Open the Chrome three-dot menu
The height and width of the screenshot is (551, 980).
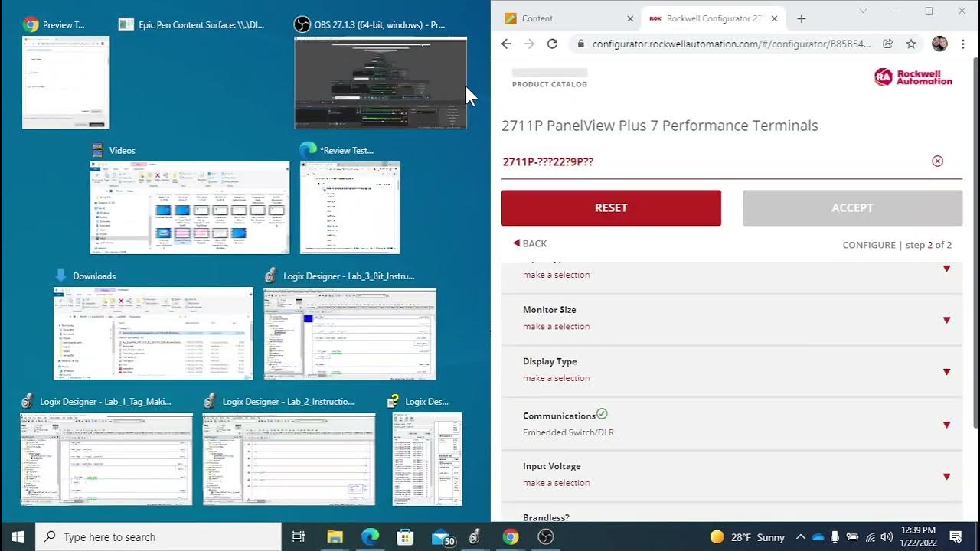tap(963, 44)
